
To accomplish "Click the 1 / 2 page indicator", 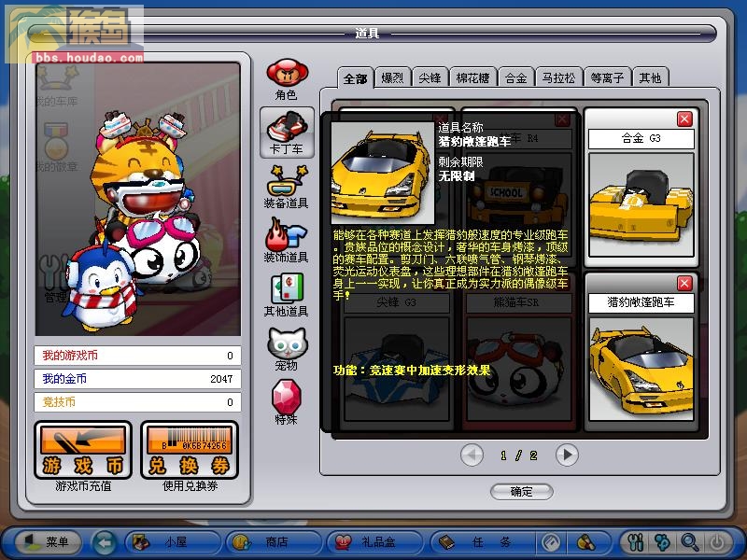I will [x=519, y=455].
